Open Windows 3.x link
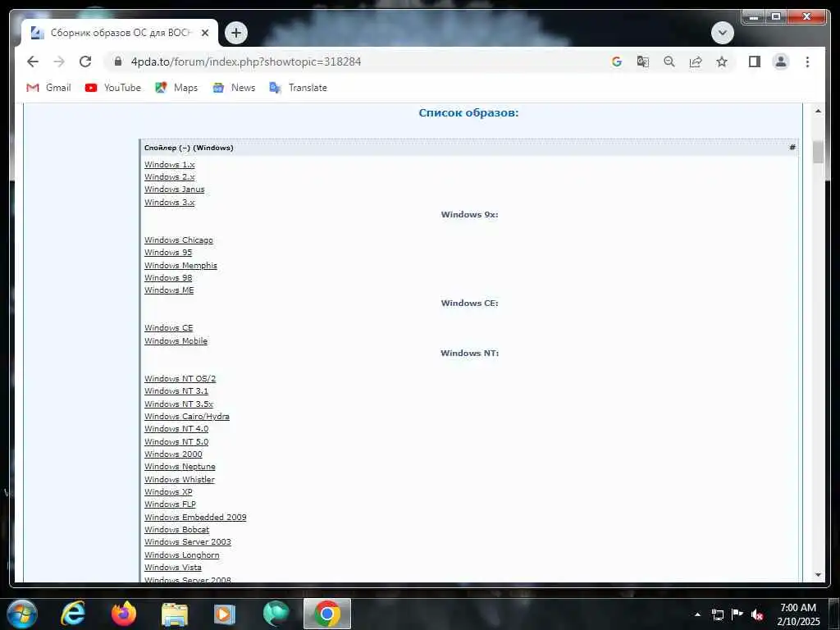The image size is (840, 630). tap(169, 202)
